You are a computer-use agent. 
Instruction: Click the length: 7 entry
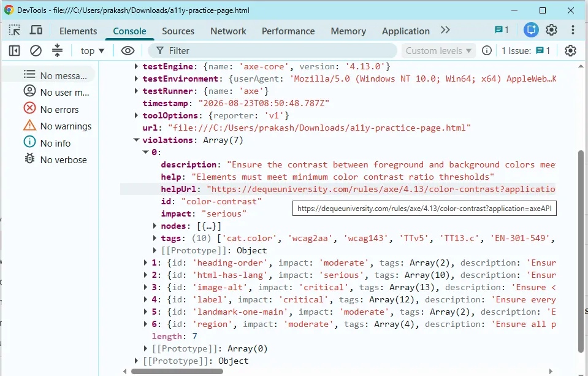[x=174, y=336]
